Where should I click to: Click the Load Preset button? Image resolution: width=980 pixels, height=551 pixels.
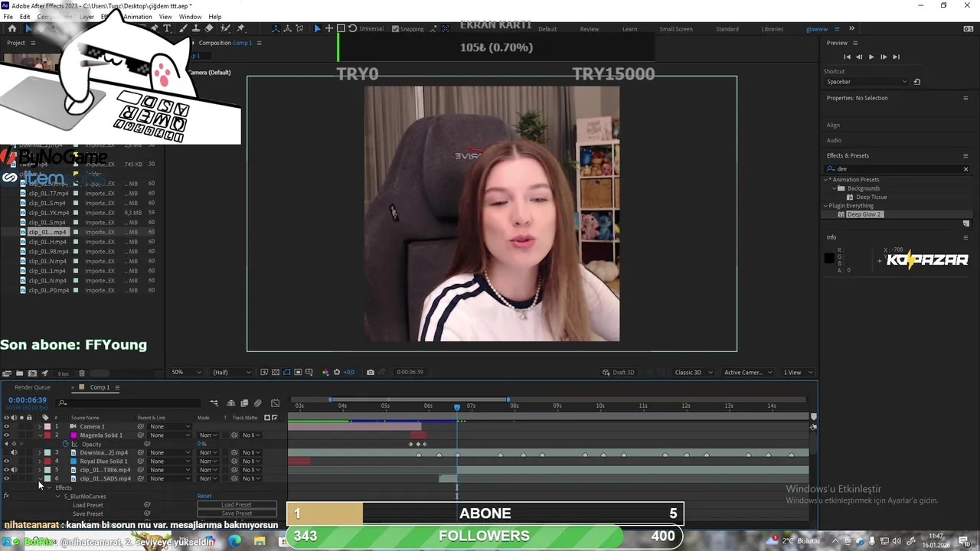pos(237,505)
